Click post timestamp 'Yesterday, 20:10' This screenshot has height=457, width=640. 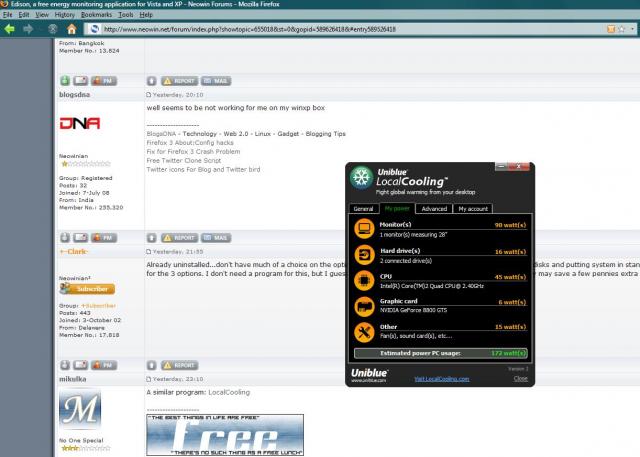[178, 95]
